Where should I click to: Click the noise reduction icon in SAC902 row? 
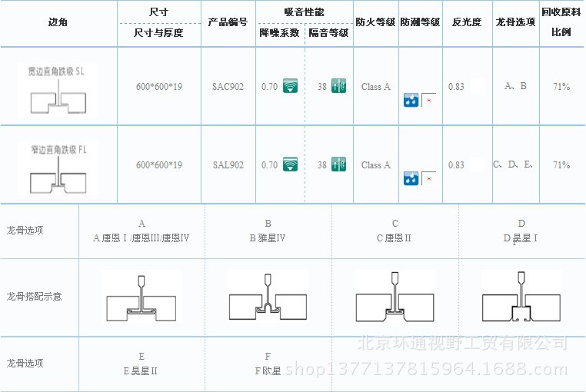pyautogui.click(x=290, y=86)
